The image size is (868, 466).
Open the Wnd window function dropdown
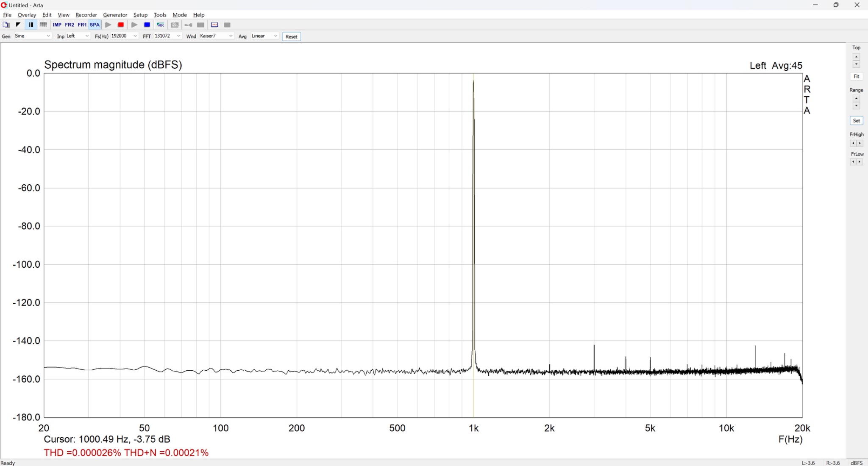click(x=217, y=36)
